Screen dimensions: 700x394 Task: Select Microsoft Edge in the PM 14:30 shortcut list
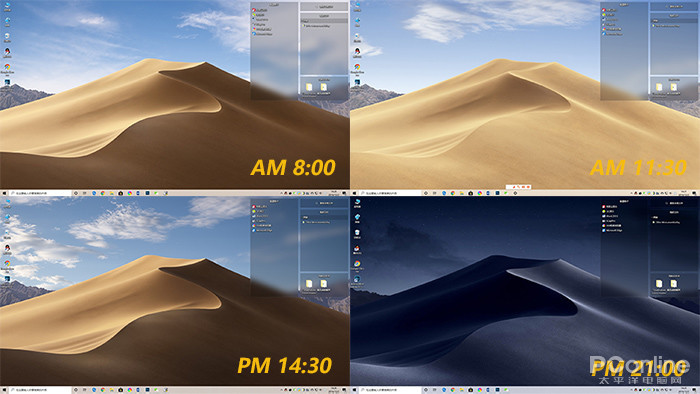(263, 230)
